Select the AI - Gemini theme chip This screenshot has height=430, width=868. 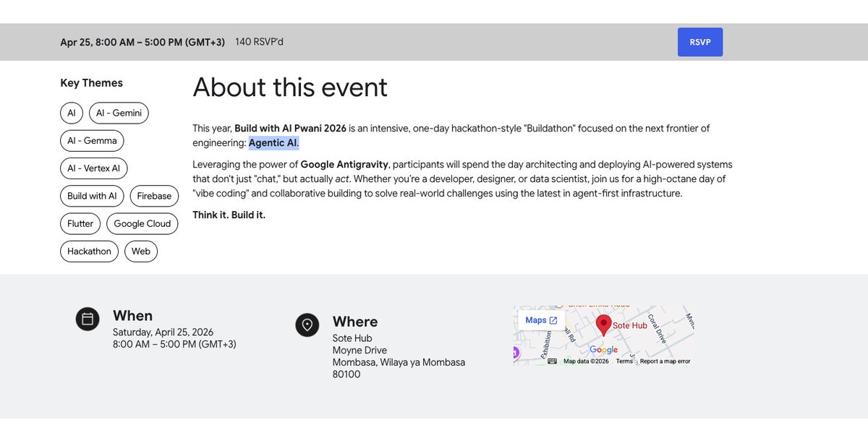click(119, 113)
